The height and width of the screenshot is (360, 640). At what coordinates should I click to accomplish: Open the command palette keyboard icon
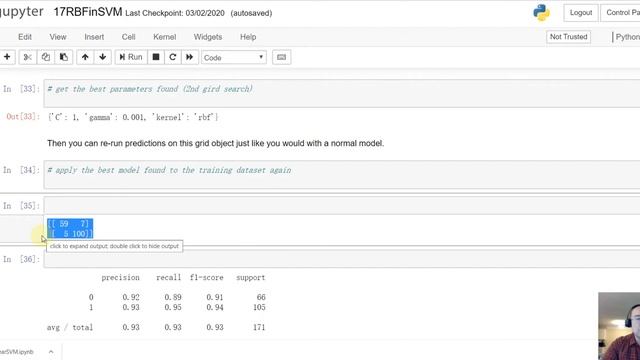pos(281,57)
